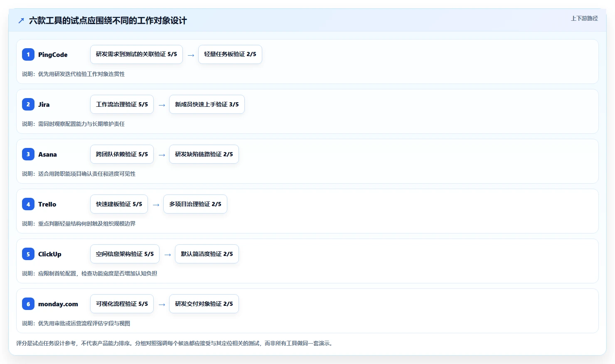Image resolution: width=615 pixels, height=364 pixels.
Task: Click the footer disclaimer starting 评分是试点任务设计参考
Action: pos(175,343)
